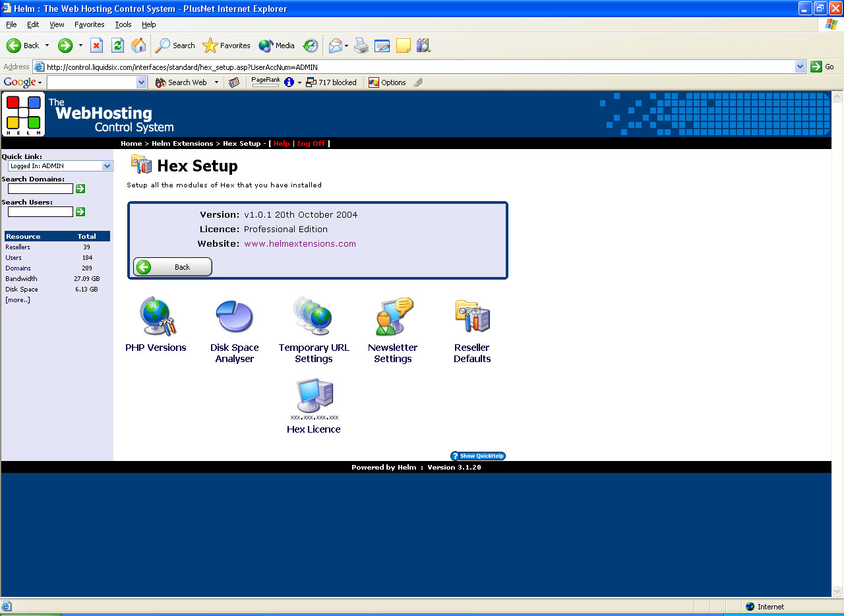The height and width of the screenshot is (616, 844).
Task: Click the address bar URL field
Action: (419, 67)
